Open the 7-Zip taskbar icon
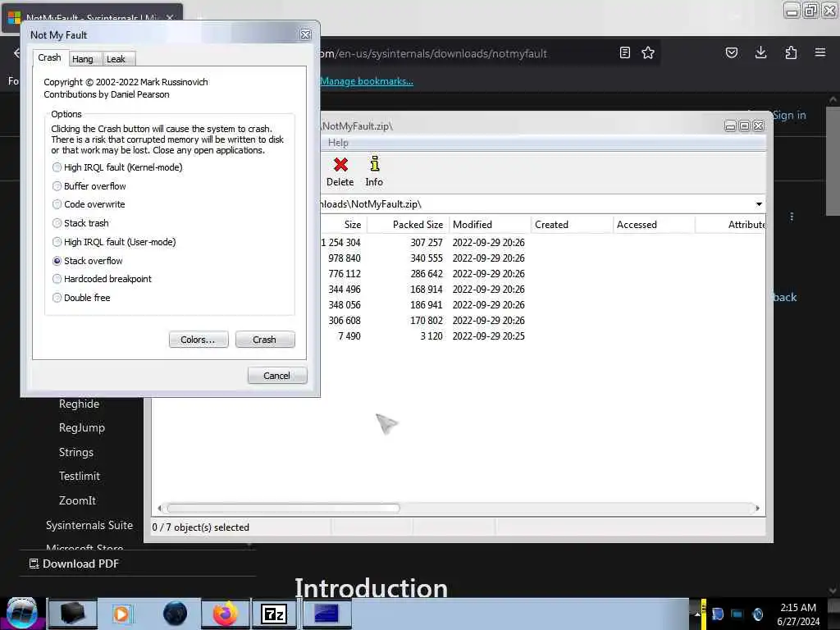Screen dimensions: 840x630 click(x=274, y=614)
